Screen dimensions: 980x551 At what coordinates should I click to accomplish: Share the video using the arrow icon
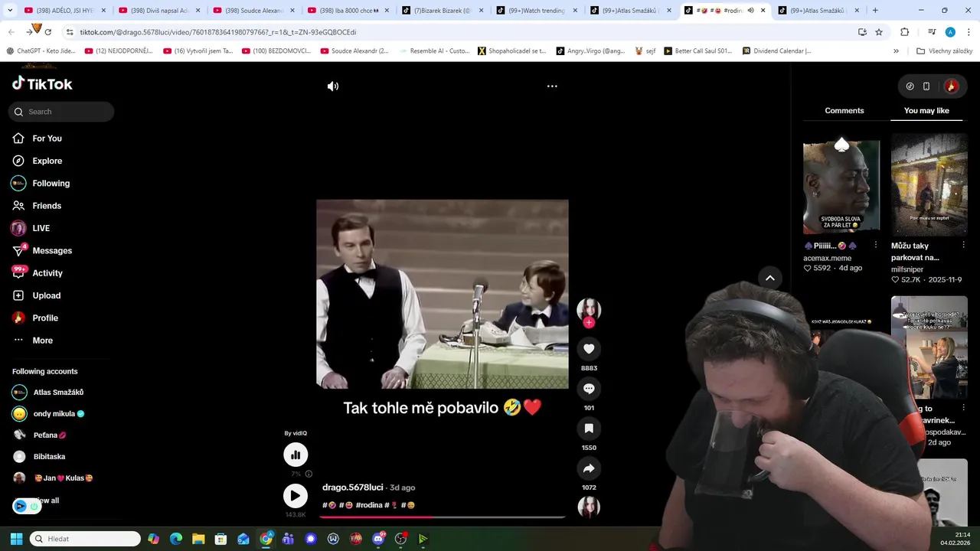pos(589,468)
